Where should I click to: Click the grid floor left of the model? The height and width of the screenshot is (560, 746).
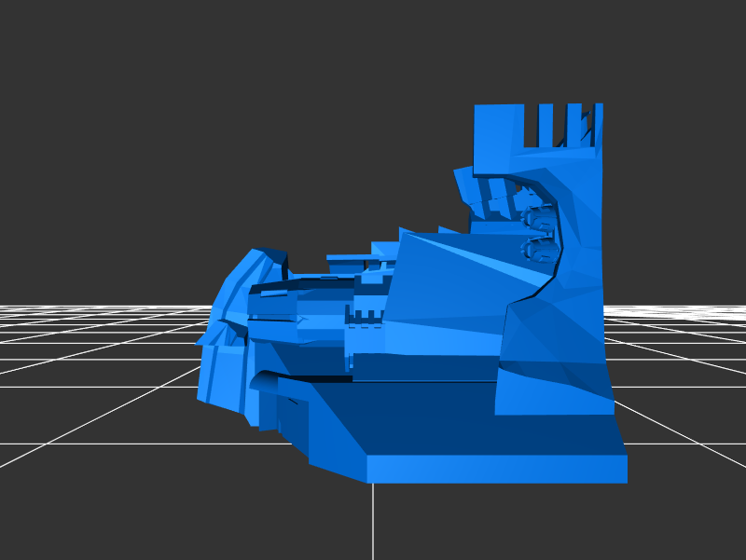click(93, 373)
